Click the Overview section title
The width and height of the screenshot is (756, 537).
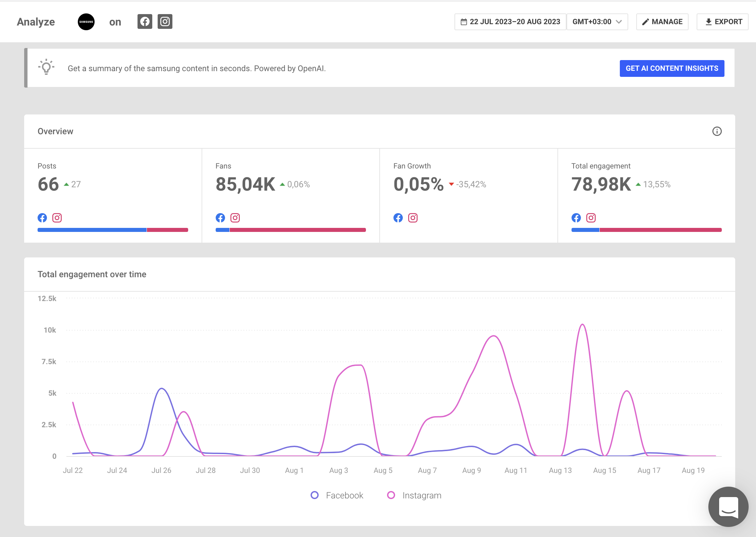55,131
